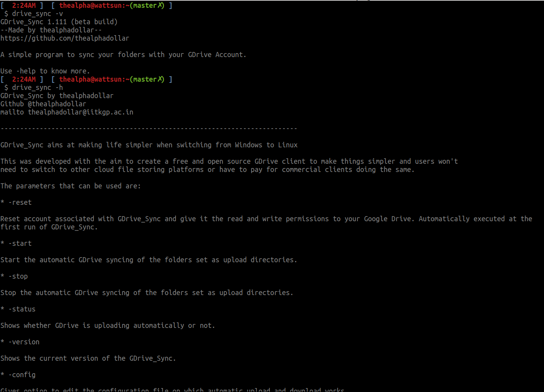
Task: Click the line starting 'need to switch to other cloud'
Action: (207, 170)
